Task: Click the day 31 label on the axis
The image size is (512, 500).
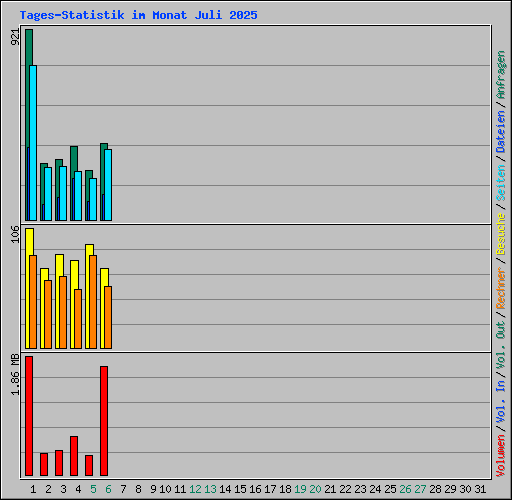Action: [x=480, y=489]
